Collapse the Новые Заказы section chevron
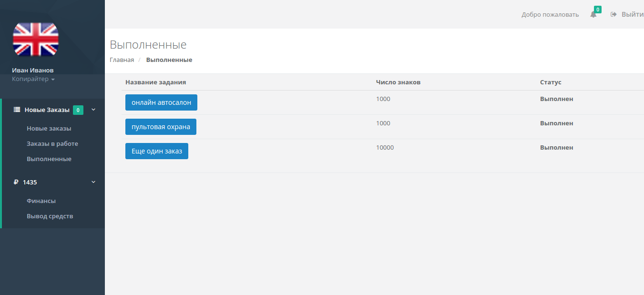Screen dimensions: 644x295 93,110
